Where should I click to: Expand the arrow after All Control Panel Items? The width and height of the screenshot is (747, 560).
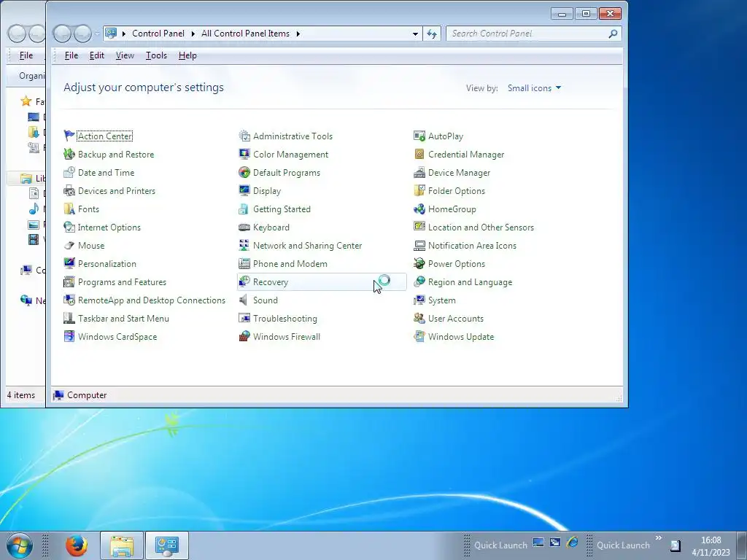click(298, 34)
